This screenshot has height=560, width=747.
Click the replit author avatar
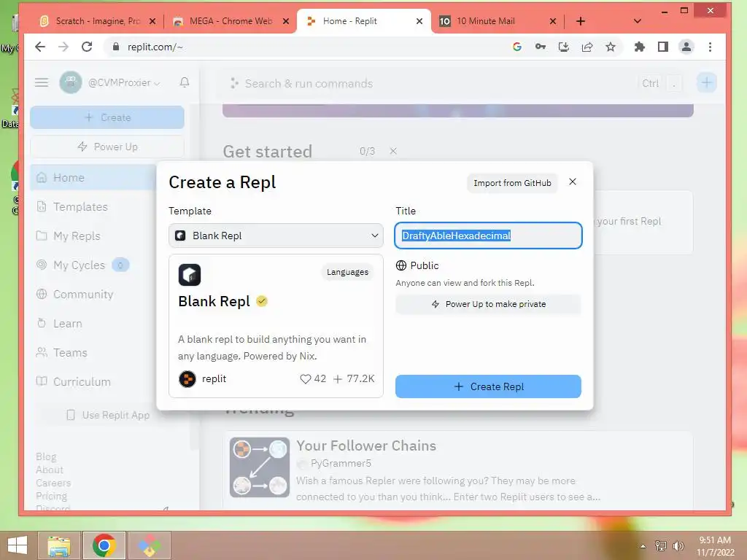coord(187,379)
